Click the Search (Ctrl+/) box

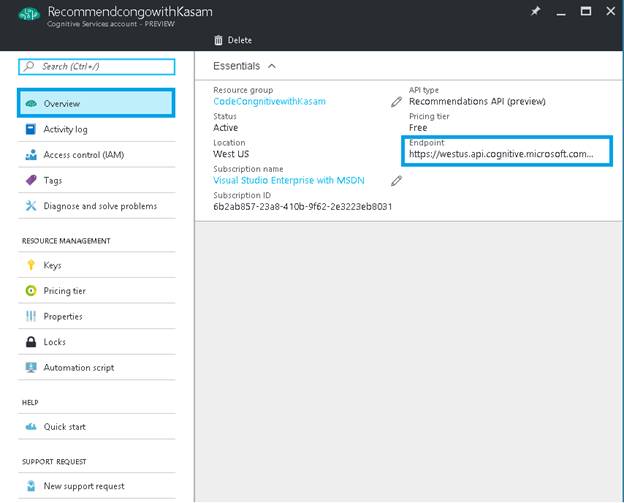pos(96,66)
